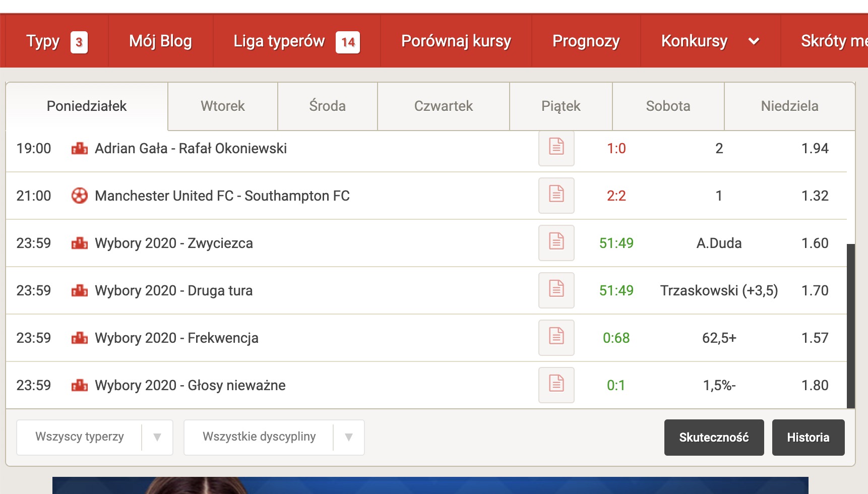Open Konkursy menu item
Viewport: 868px width, 494px height.
click(711, 41)
